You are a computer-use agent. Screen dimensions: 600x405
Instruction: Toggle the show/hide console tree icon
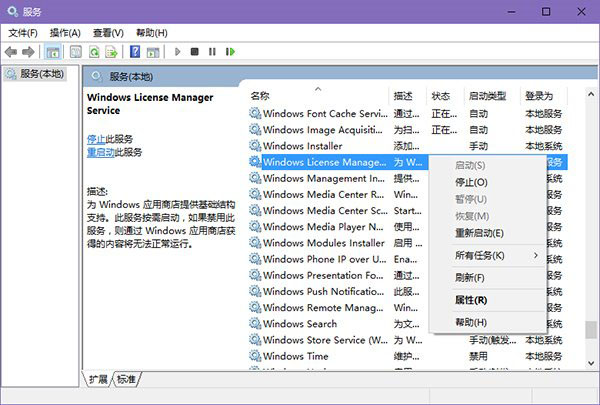pyautogui.click(x=52, y=52)
